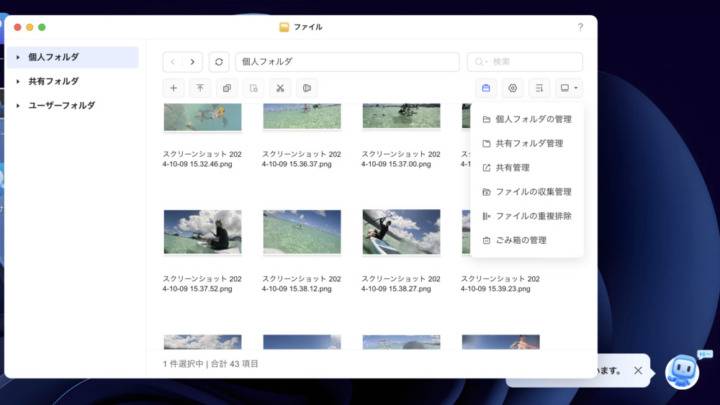Image resolution: width=720 pixels, height=405 pixels.
Task: Click the scissors cut icon
Action: 280,88
